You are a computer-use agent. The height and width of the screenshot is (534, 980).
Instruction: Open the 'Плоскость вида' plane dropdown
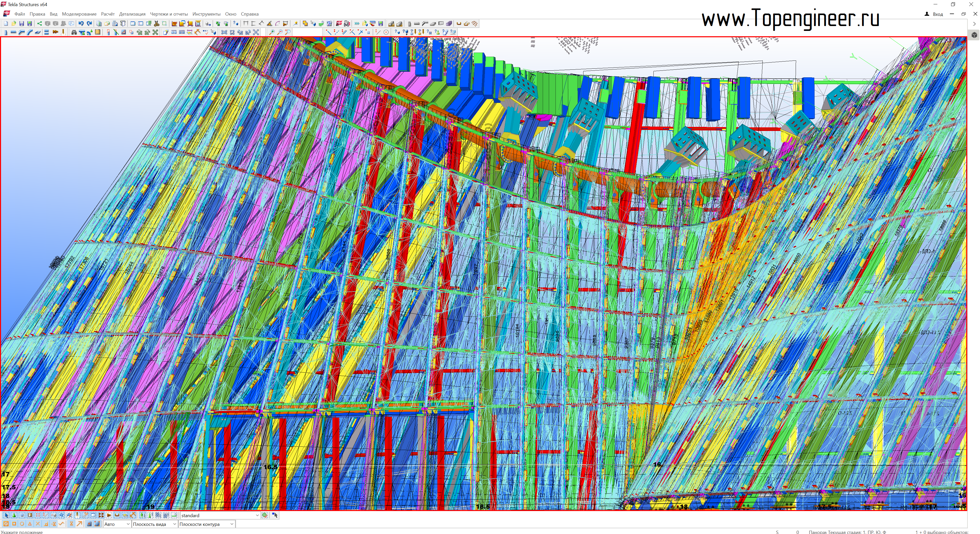pos(174,524)
